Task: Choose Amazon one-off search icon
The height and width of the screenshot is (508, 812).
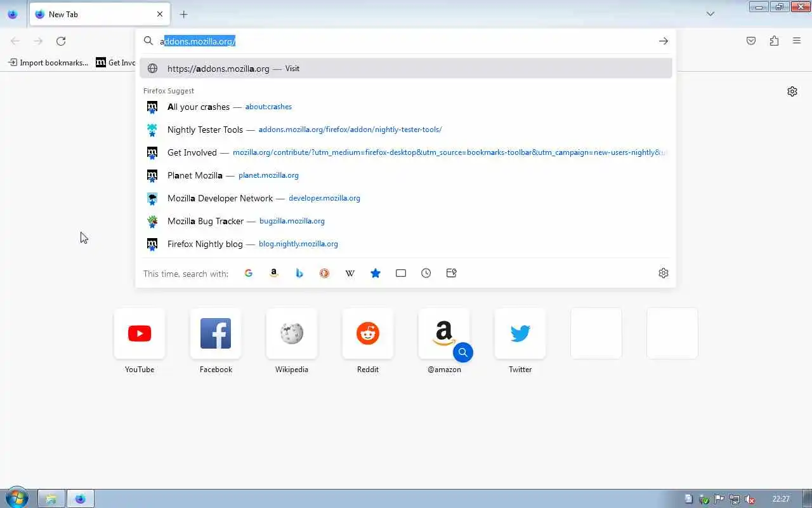Action: coord(274,273)
